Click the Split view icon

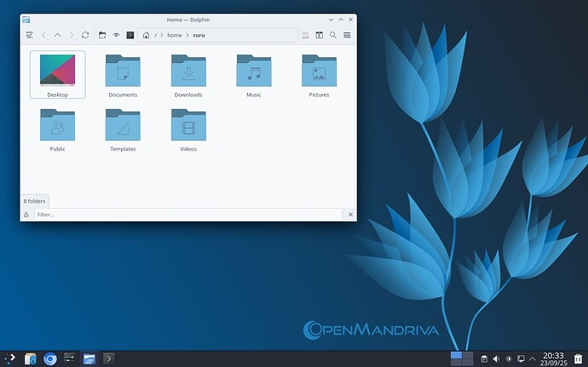[x=320, y=35]
